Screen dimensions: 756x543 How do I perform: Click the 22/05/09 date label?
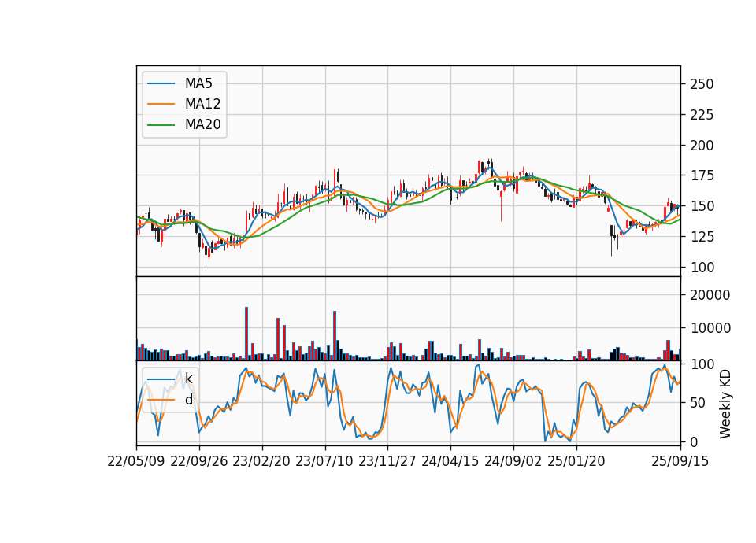click(136, 461)
